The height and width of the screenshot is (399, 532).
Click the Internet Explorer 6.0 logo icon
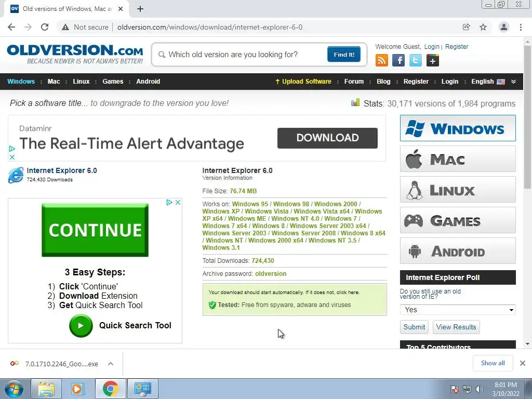click(16, 175)
